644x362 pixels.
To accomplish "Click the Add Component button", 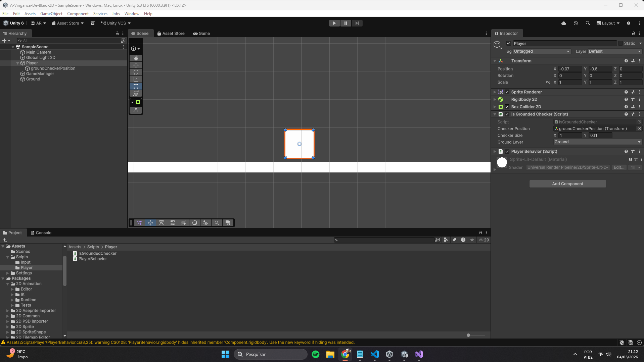I will click(x=567, y=184).
